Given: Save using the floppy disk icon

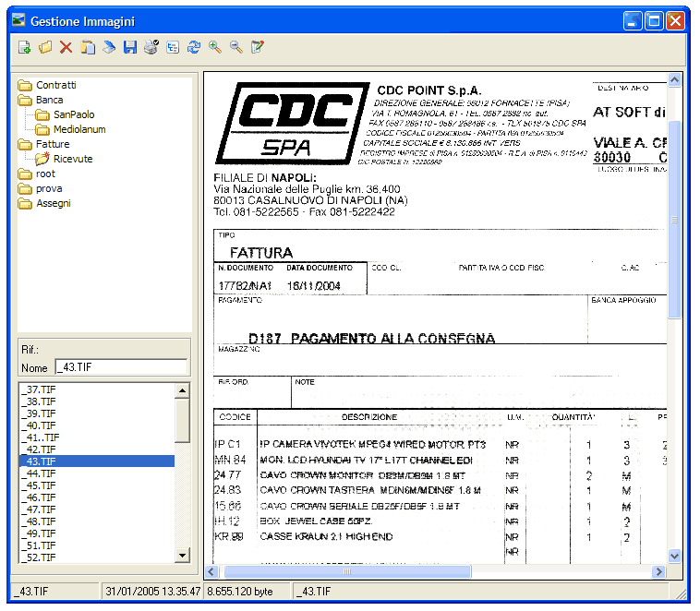Looking at the screenshot, I should pyautogui.click(x=130, y=47).
